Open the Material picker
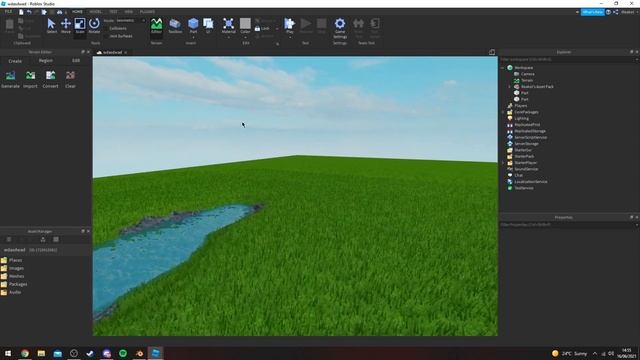640x360 pixels. pyautogui.click(x=229, y=26)
